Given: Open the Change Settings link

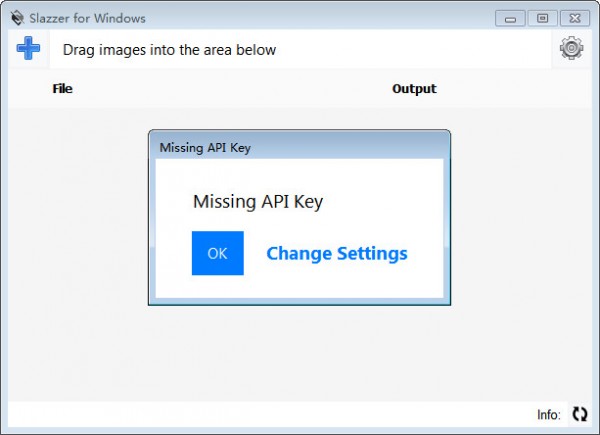Looking at the screenshot, I should tap(336, 253).
